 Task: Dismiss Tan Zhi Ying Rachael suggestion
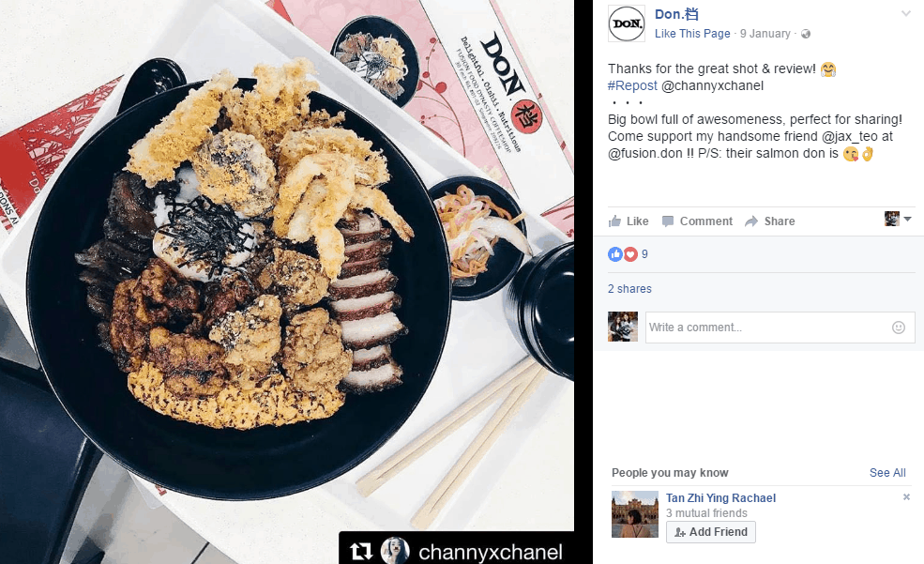tap(906, 496)
